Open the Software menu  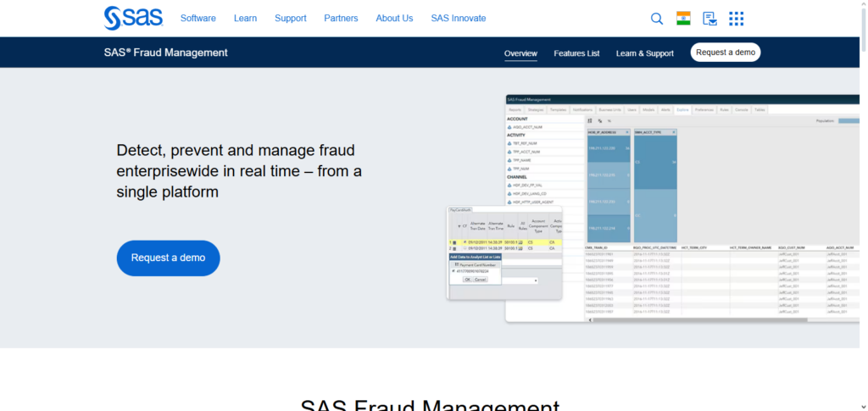(198, 19)
